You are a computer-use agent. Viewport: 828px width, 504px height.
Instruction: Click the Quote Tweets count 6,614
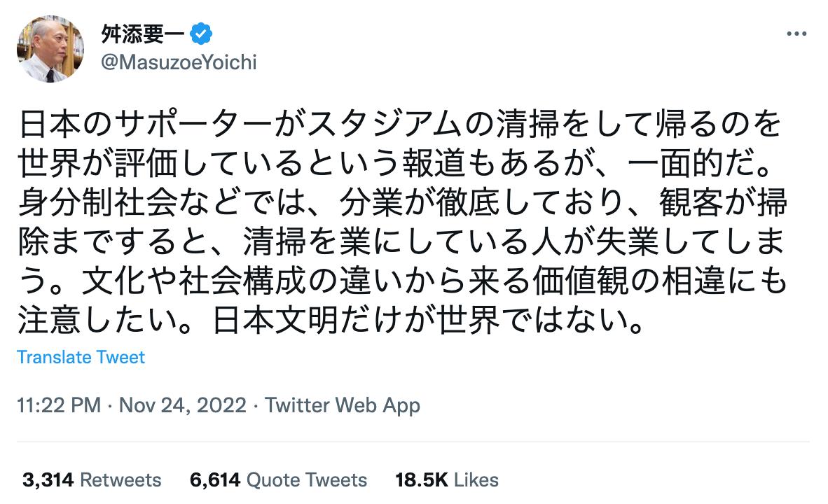tap(215, 480)
